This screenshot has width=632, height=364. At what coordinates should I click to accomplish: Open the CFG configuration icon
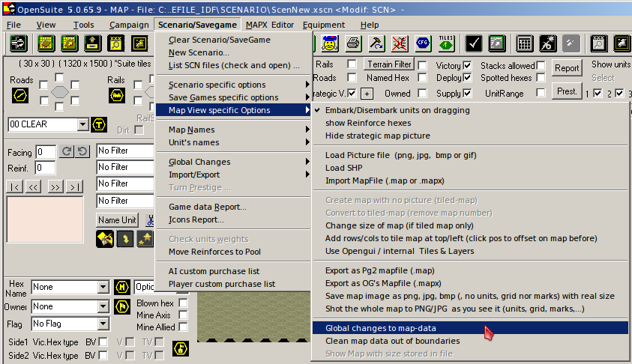coord(422,43)
